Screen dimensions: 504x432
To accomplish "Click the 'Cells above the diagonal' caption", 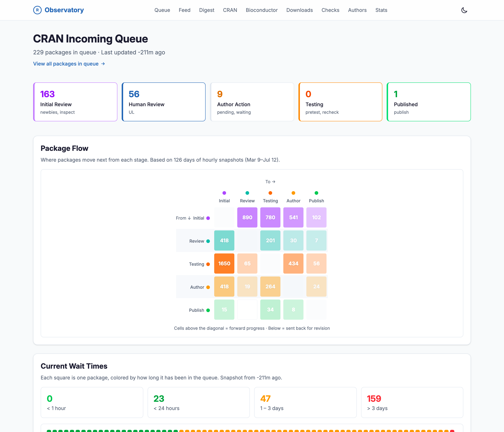I will tap(252, 328).
